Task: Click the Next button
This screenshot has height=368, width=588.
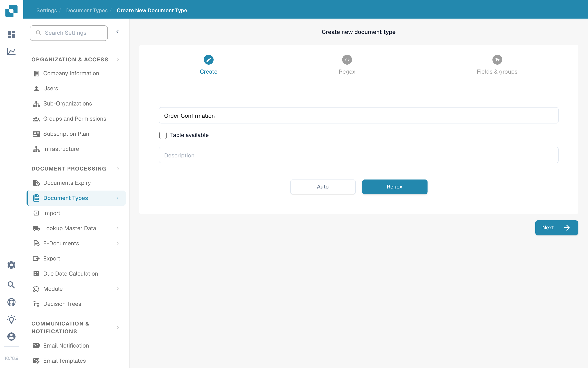Action: [x=556, y=228]
